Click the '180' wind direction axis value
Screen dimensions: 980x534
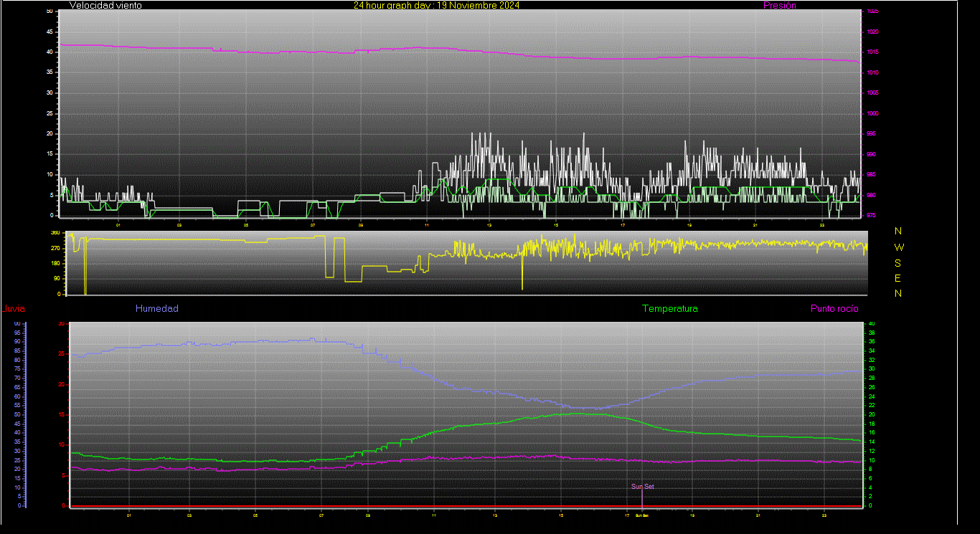click(x=55, y=264)
